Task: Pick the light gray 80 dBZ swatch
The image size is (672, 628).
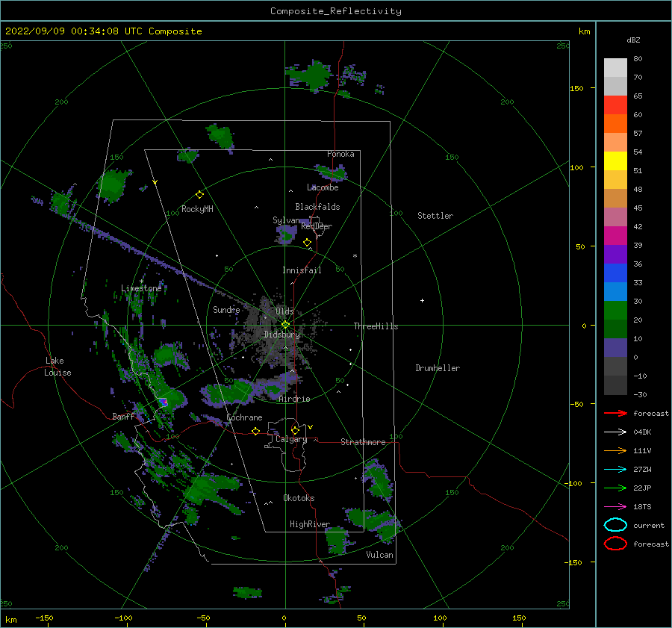Action: click(615, 68)
